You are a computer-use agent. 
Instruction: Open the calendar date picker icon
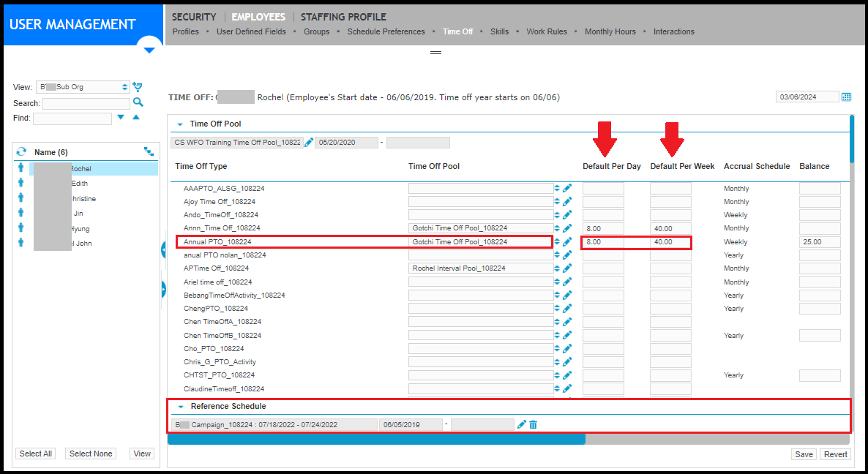click(x=847, y=97)
